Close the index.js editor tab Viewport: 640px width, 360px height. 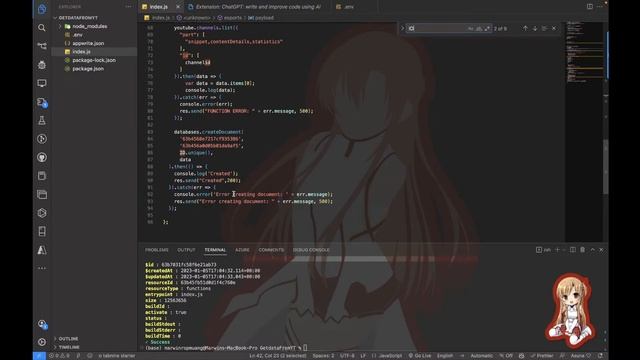pos(178,7)
